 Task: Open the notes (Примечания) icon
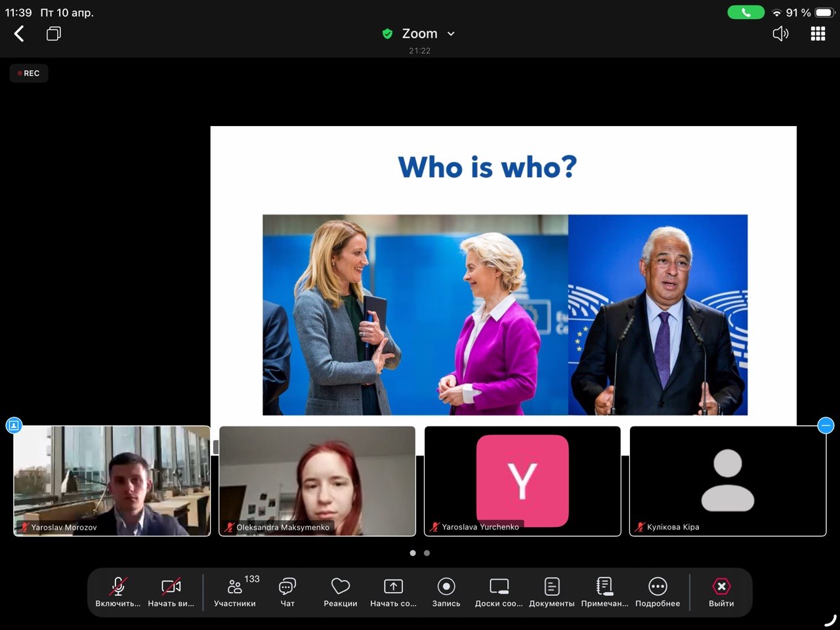click(x=604, y=587)
